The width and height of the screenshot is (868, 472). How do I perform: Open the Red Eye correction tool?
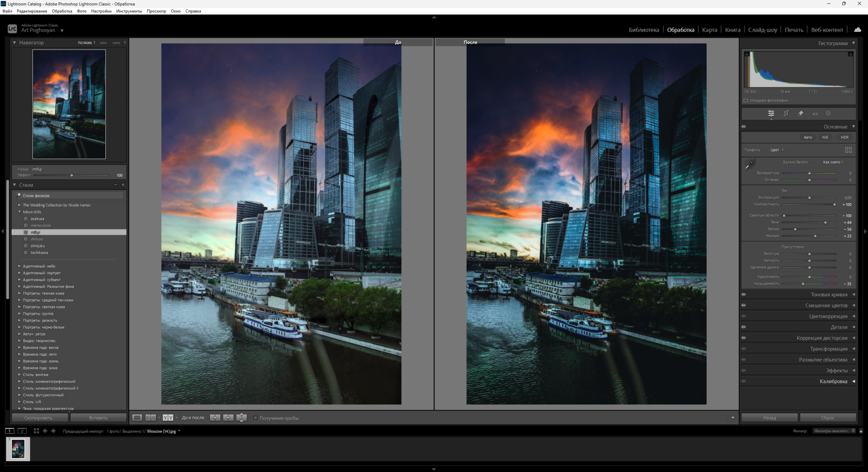coord(815,113)
